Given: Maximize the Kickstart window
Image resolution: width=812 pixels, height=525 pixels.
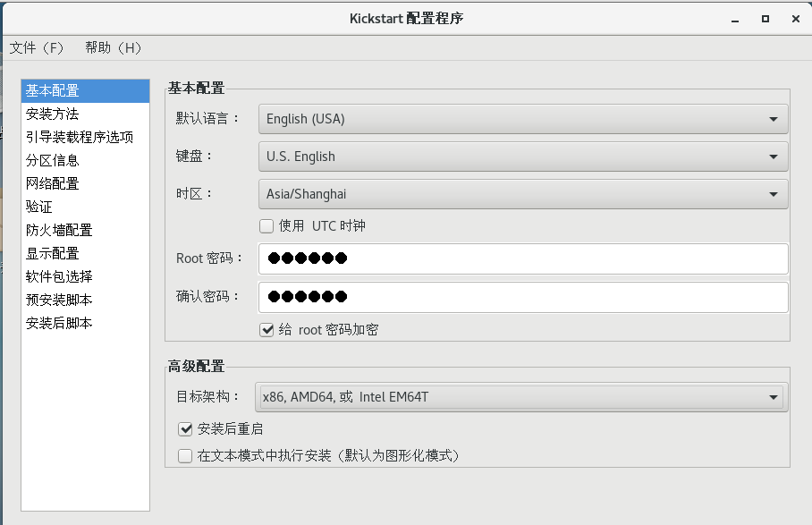Looking at the screenshot, I should 765,19.
